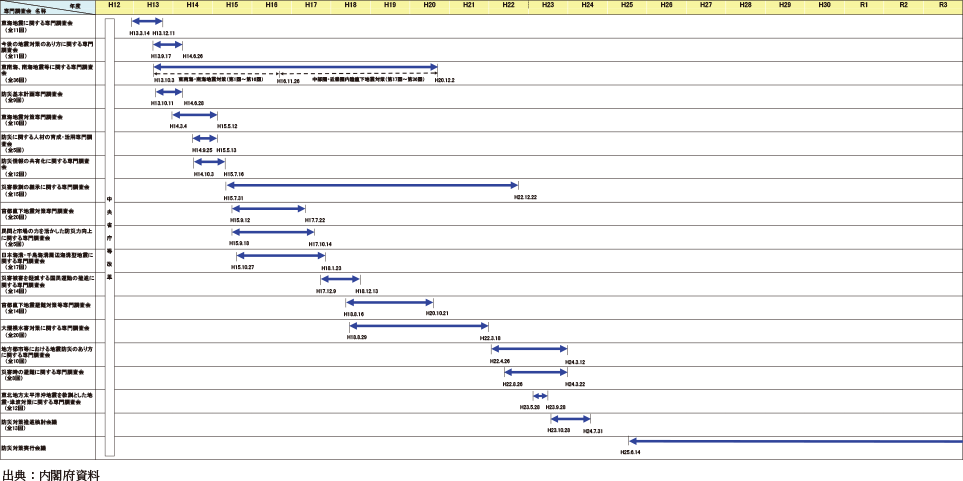Image resolution: width=963 pixels, height=481 pixels.
Task: Click the H30 year column header
Action: point(824,4)
